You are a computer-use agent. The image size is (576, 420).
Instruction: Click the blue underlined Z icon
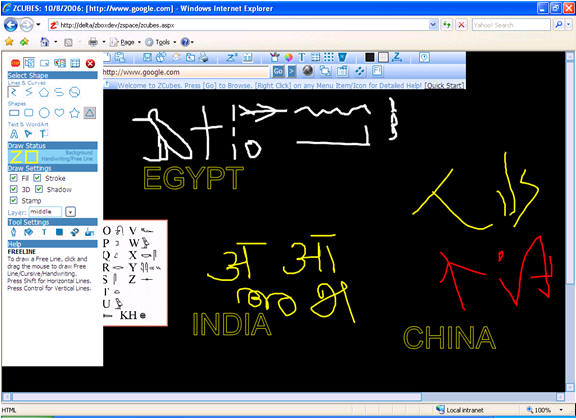[397, 57]
